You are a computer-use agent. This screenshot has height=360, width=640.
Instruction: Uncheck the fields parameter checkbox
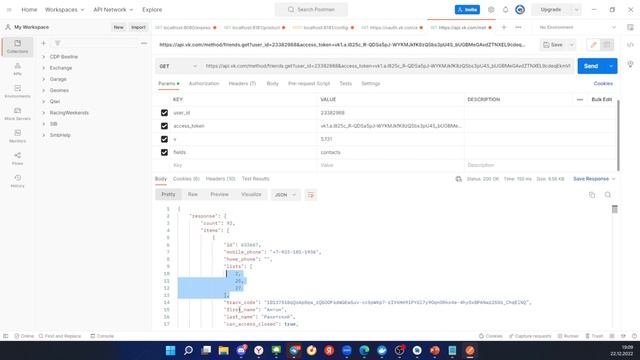pos(164,152)
